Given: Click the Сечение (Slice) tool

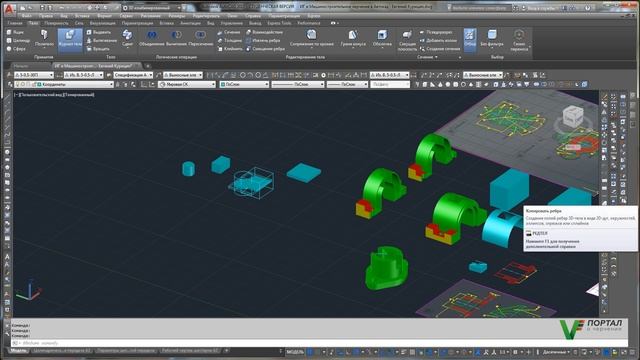Looking at the screenshot, I should 229,32.
